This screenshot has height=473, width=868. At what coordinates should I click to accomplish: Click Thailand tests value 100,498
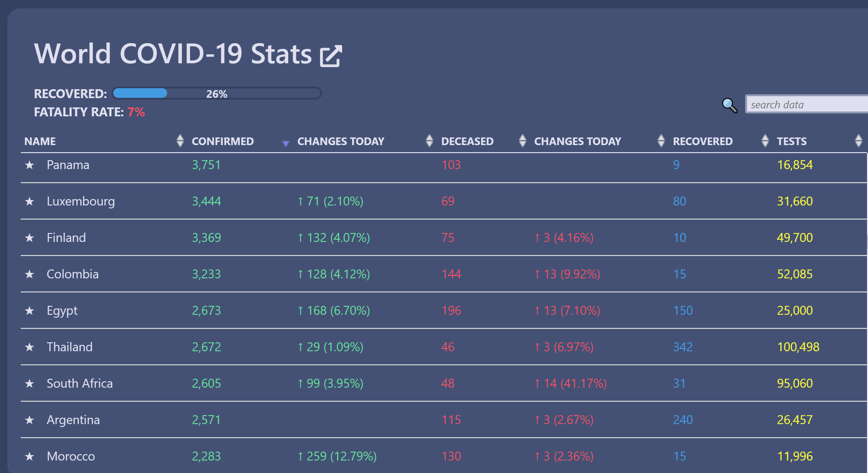point(798,347)
